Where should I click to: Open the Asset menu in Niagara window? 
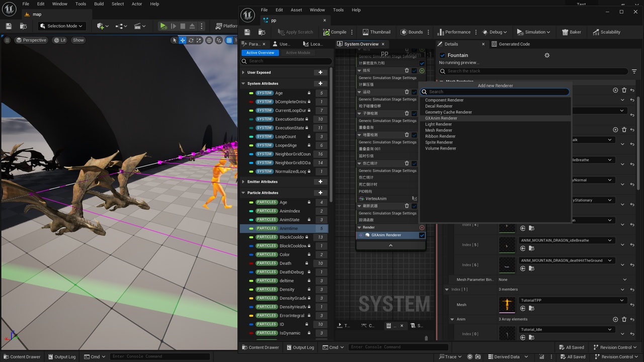[296, 10]
